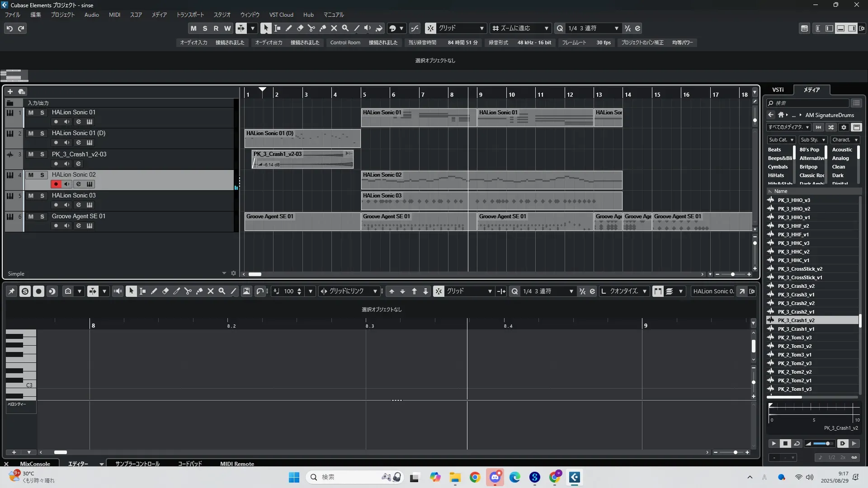This screenshot has height=488, width=868.
Task: Click the Undo arrow icon
Action: tap(9, 28)
